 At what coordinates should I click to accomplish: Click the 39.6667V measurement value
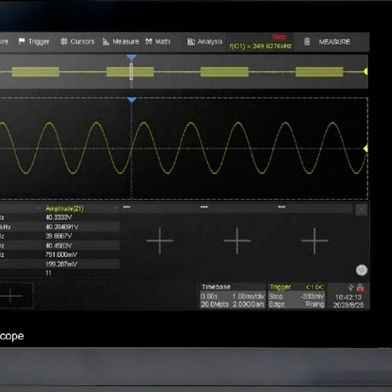[59, 236]
